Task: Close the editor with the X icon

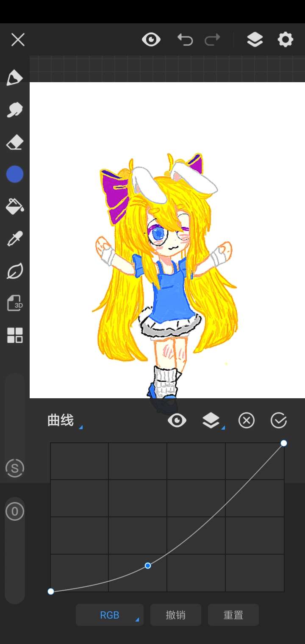Action: coord(18,40)
